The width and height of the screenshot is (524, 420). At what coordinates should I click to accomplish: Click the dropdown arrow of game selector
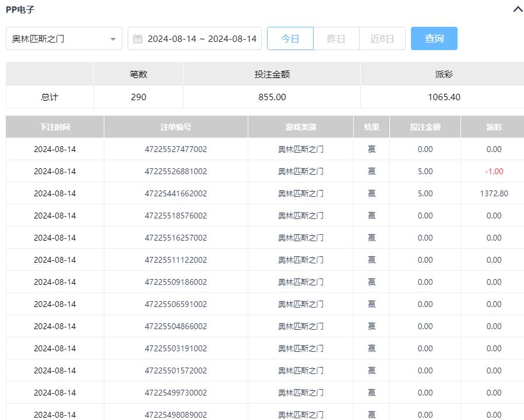click(x=112, y=40)
